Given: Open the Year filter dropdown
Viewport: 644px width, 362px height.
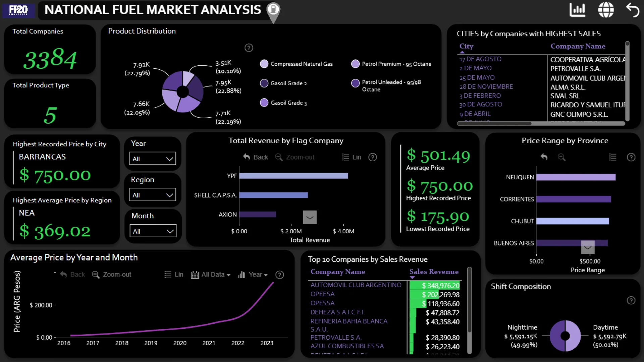Looking at the screenshot, I should (x=153, y=159).
